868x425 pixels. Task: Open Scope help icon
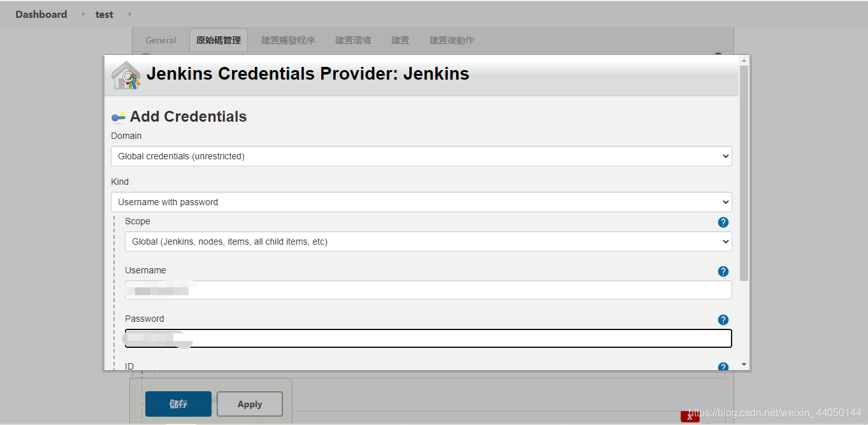[723, 222]
